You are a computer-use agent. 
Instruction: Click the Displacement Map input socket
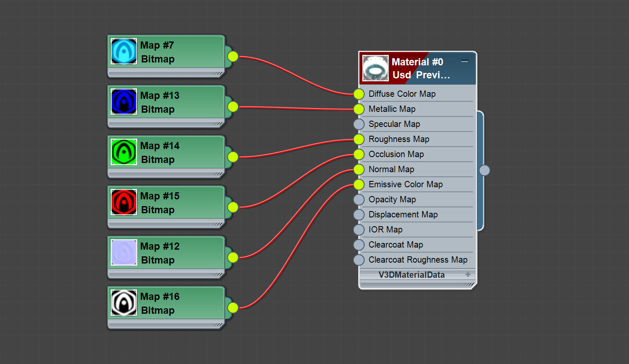359,214
